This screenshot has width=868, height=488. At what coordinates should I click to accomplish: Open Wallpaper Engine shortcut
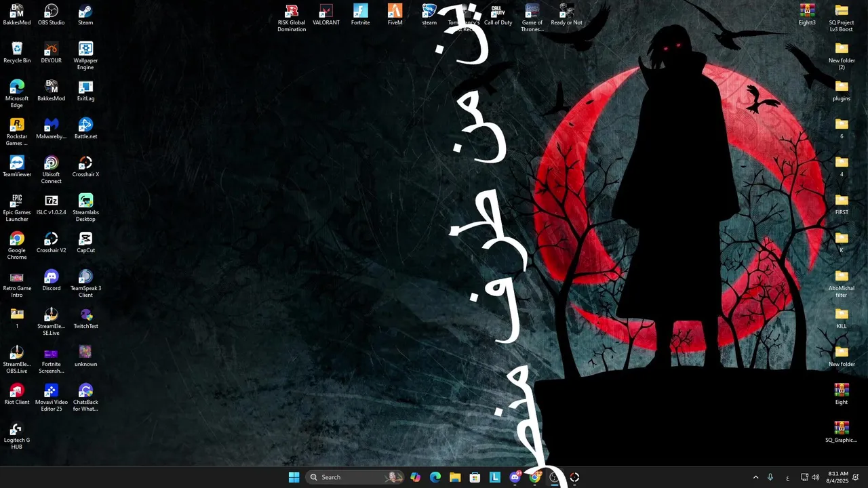(85, 56)
